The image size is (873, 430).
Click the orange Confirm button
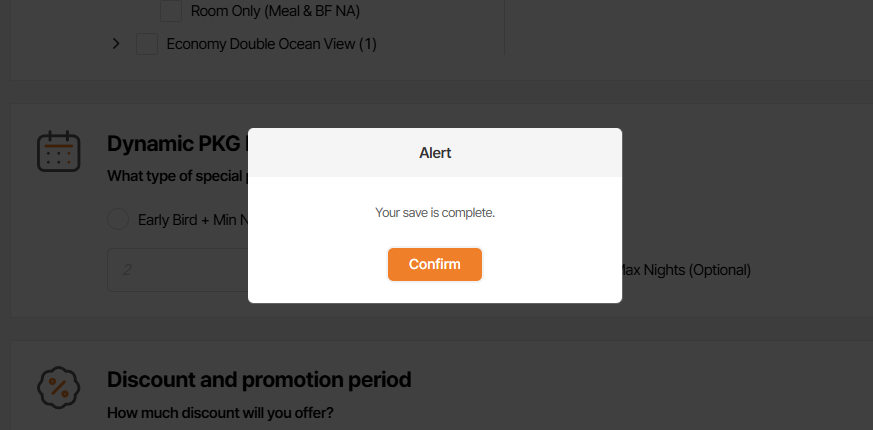[435, 264]
